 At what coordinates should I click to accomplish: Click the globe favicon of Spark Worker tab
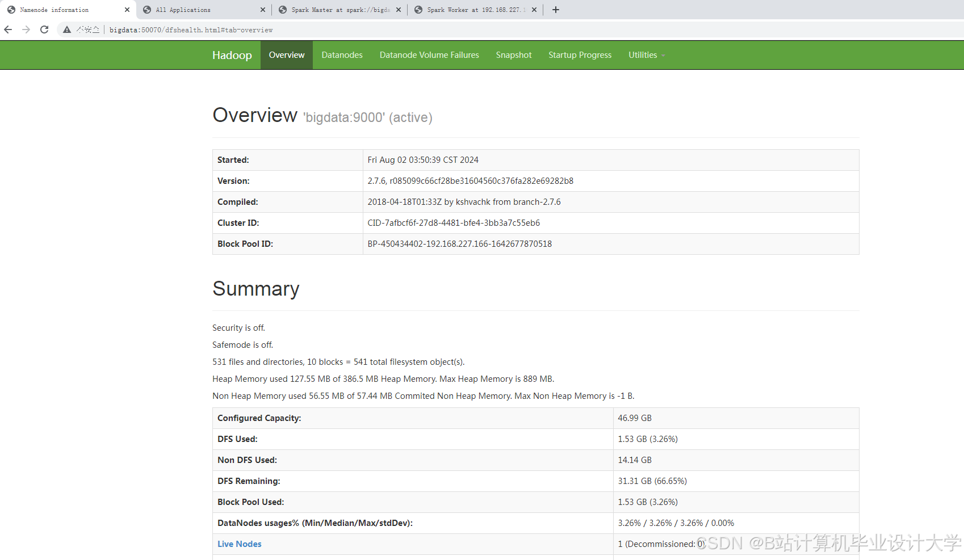pos(418,10)
